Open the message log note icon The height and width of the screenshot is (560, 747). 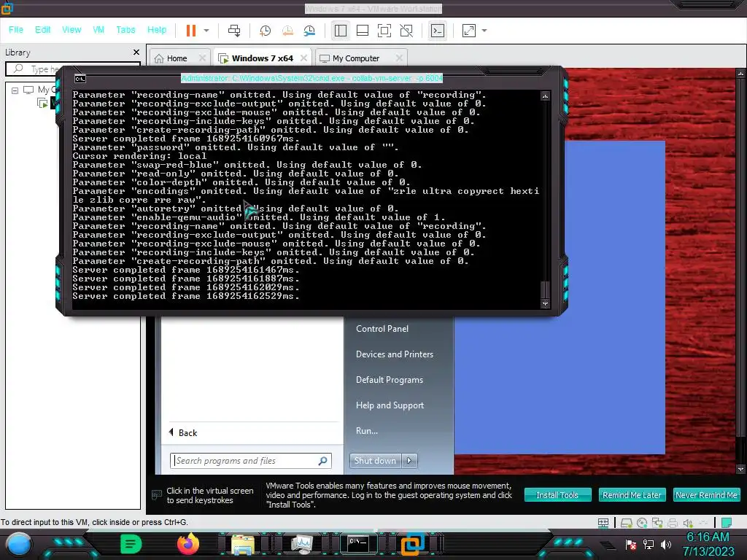(x=727, y=523)
